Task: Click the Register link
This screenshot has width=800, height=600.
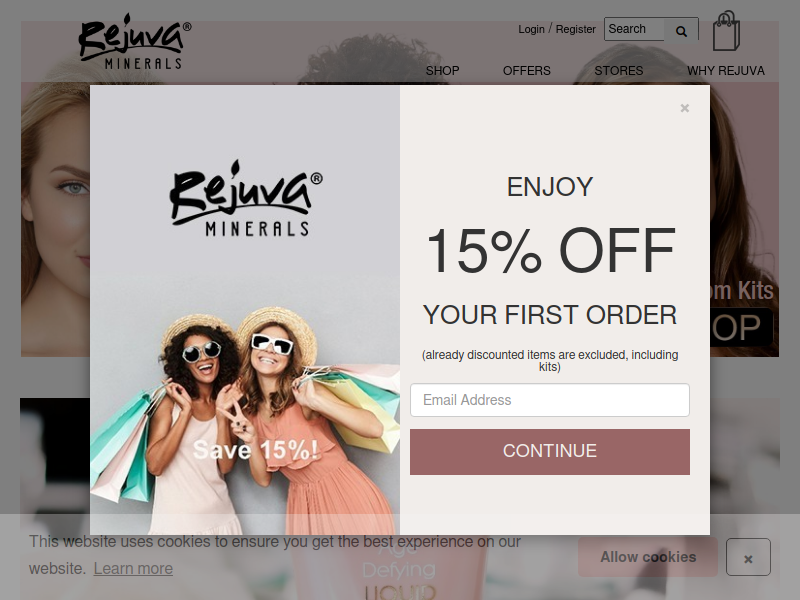Action: click(576, 29)
